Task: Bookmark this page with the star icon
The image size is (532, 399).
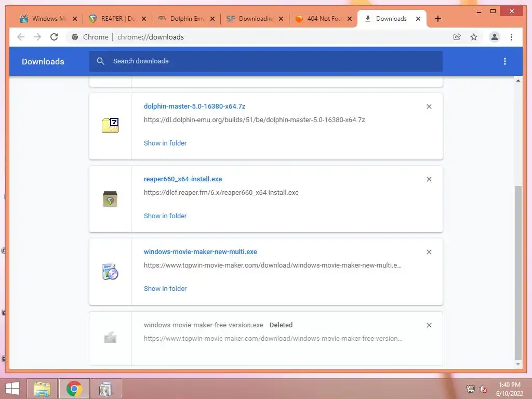Action: pyautogui.click(x=474, y=37)
